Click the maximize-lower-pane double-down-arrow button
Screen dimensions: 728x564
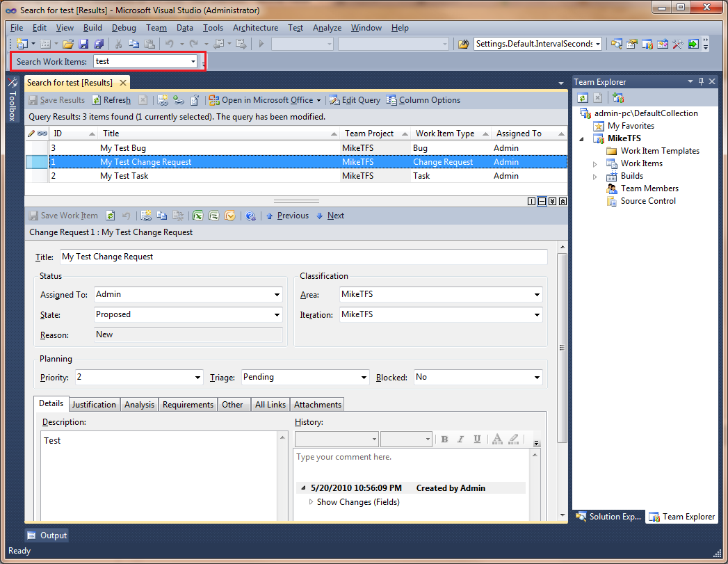tap(552, 202)
